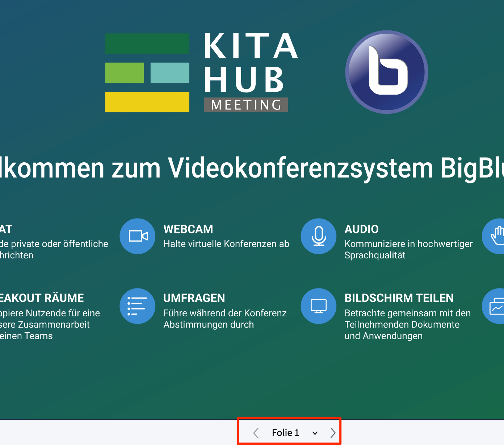Viewport: 504px width, 445px height.
Task: Click the MEETING label under KITA HUB
Action: point(246,105)
